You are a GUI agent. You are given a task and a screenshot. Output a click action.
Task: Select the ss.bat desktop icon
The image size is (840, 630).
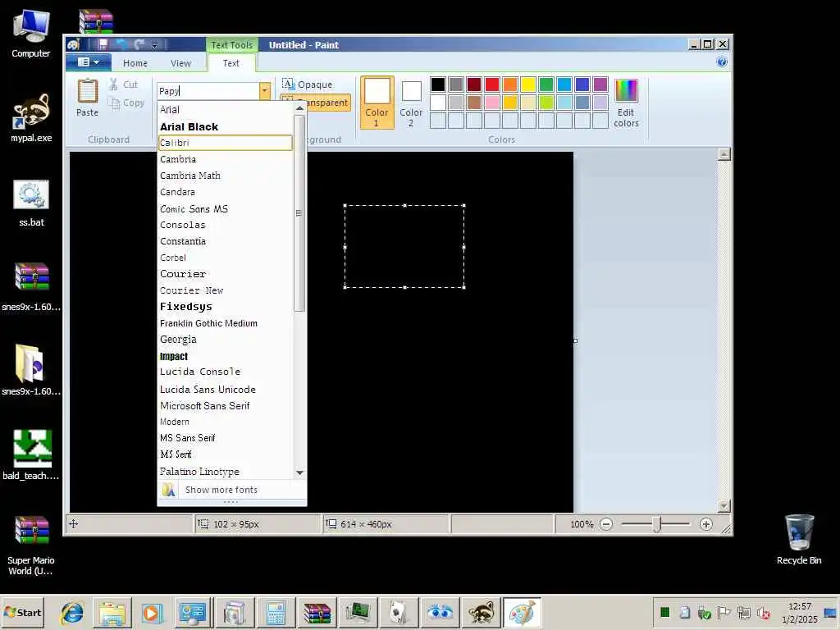31,203
